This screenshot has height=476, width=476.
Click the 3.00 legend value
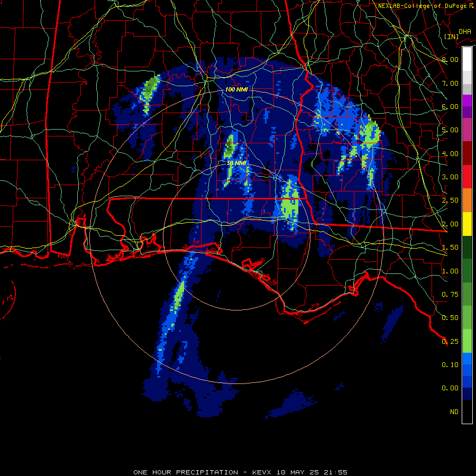450,177
